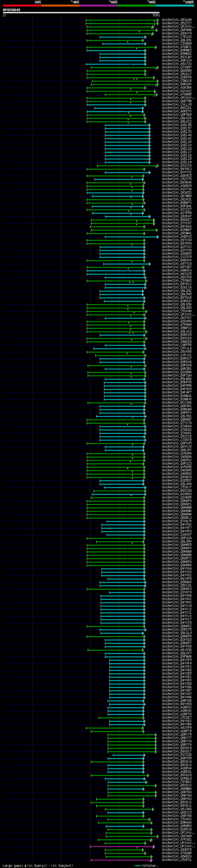The width and height of the screenshot is (197, 868).
Task: Select the UniRef100_Q68UR6 entry
Action: (177, 71)
